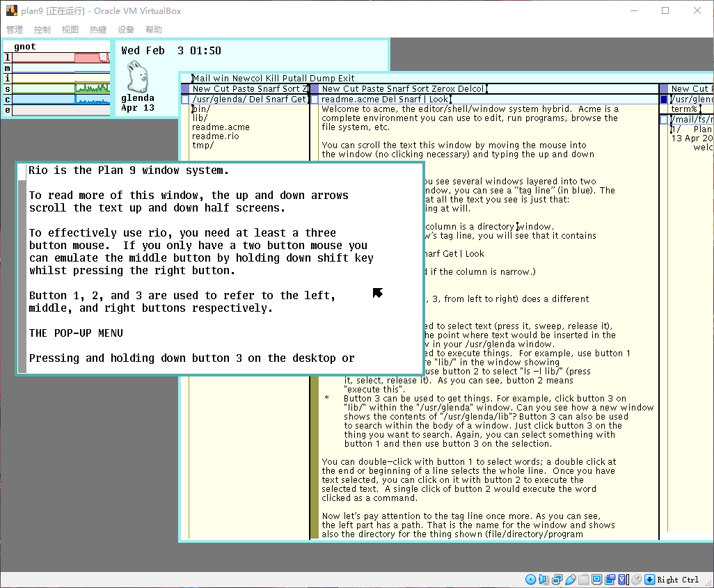Click the l load graph in gnot stats
The image size is (714, 588).
coord(61,57)
